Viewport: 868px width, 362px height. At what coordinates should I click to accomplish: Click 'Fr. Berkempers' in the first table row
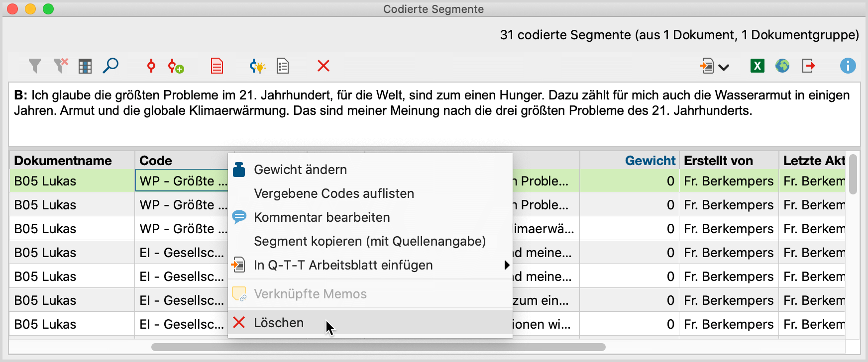pyautogui.click(x=729, y=181)
